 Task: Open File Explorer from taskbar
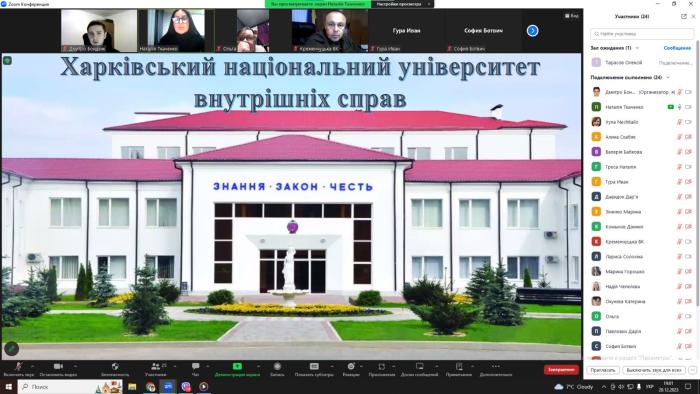[132, 386]
